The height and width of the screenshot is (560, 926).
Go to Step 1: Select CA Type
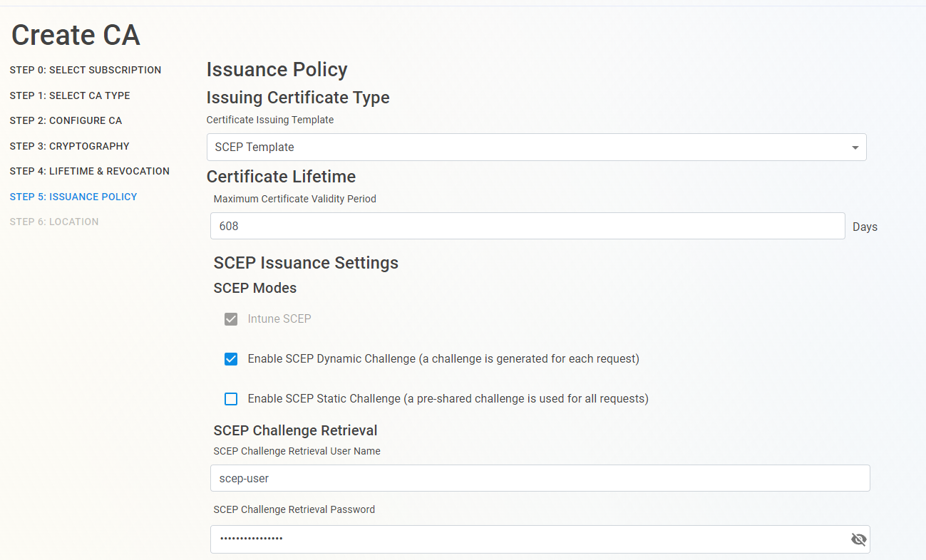click(70, 95)
